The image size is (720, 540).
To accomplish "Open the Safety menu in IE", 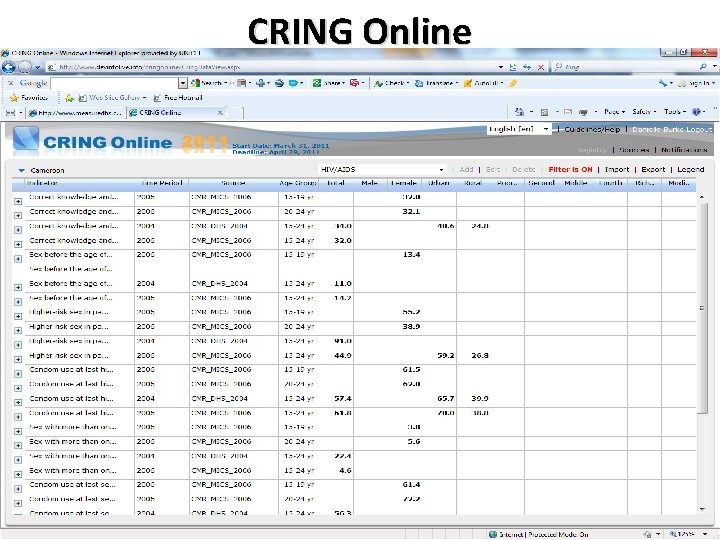I will pos(644,112).
